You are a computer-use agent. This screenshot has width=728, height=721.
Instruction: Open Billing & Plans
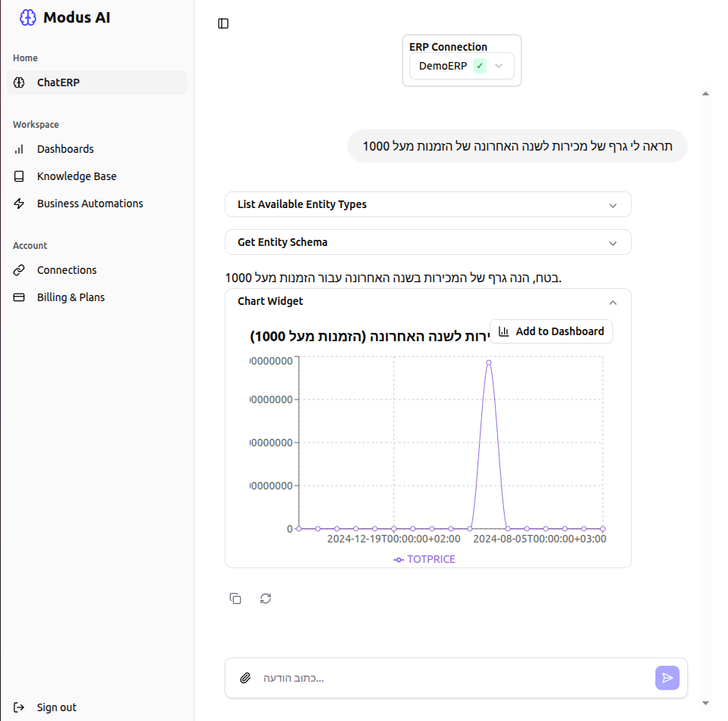coord(72,297)
